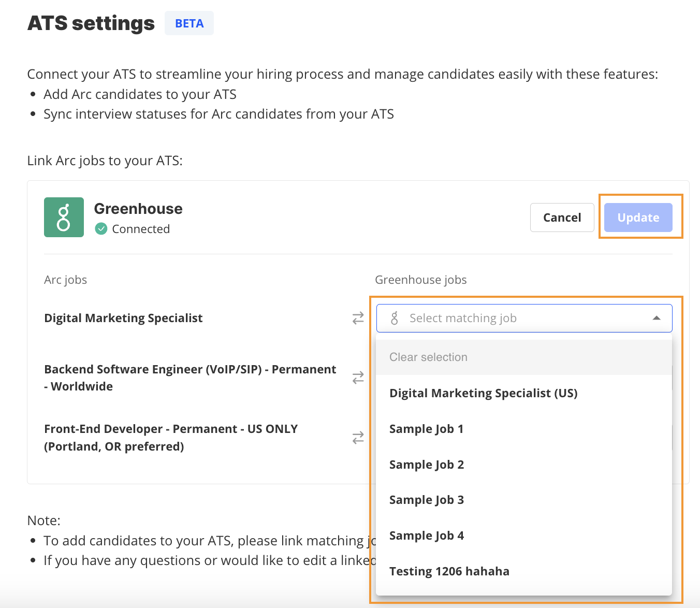Click Link Arc jobs to your ATS text
This screenshot has height=608, width=700.
point(105,161)
